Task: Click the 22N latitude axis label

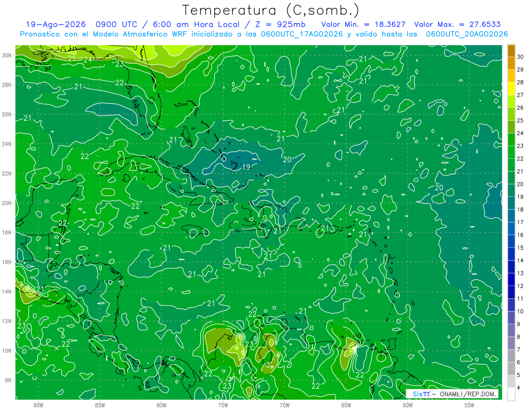Action: pos(7,173)
